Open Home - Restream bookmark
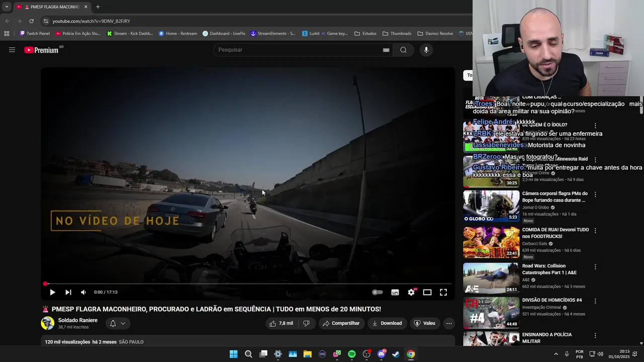Image resolution: width=644 pixels, height=362 pixels. [x=178, y=34]
